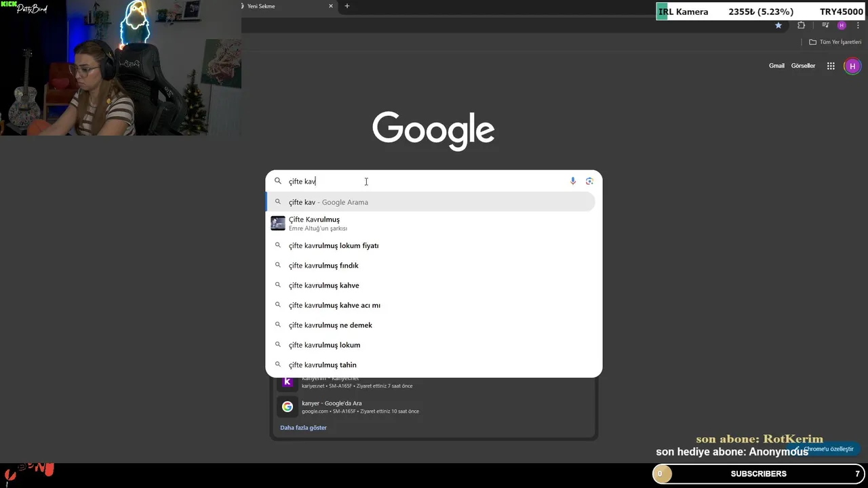Open Tüm Yer İşaretleri bookmarks folder

click(835, 42)
